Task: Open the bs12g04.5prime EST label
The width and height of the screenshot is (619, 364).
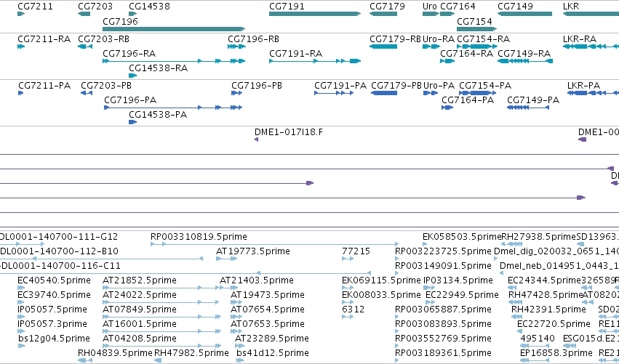Action: [54, 339]
